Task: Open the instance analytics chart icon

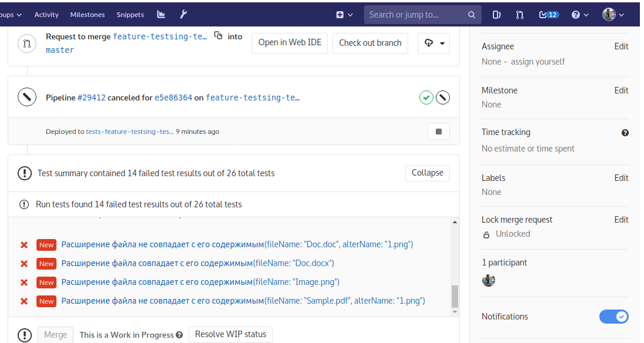Action: [161, 15]
